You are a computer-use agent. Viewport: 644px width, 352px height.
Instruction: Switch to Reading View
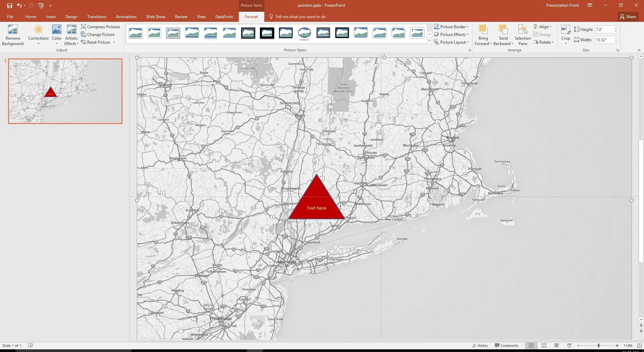pyautogui.click(x=556, y=346)
